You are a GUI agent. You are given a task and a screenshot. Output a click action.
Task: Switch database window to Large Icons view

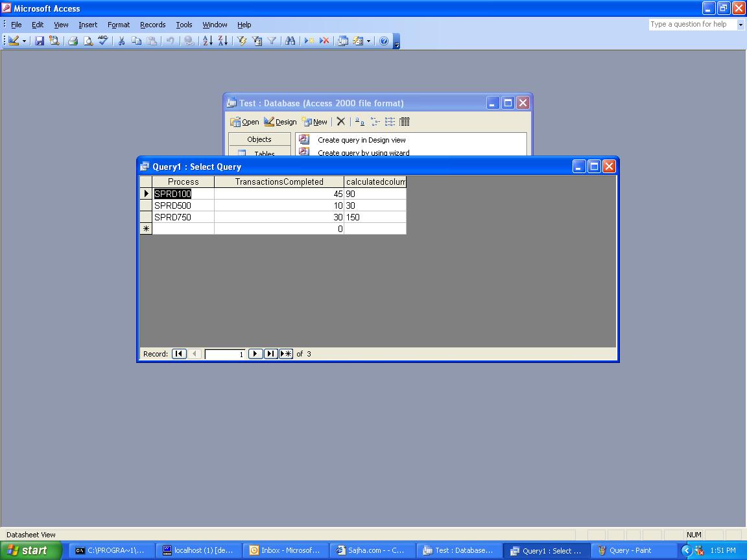point(360,122)
